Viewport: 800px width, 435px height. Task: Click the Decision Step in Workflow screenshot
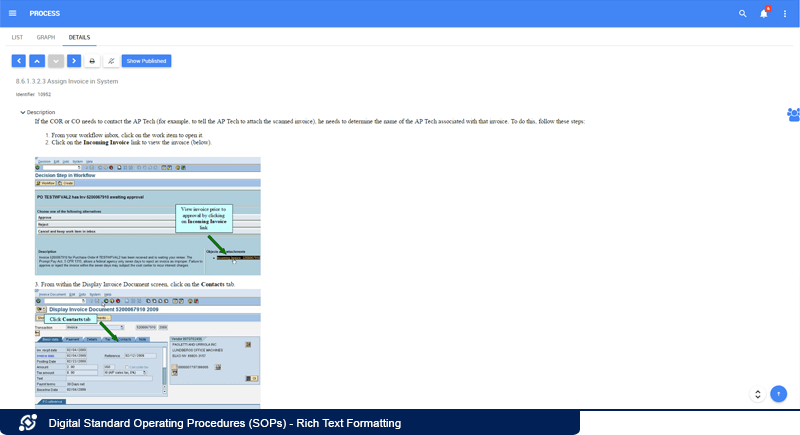tap(147, 216)
